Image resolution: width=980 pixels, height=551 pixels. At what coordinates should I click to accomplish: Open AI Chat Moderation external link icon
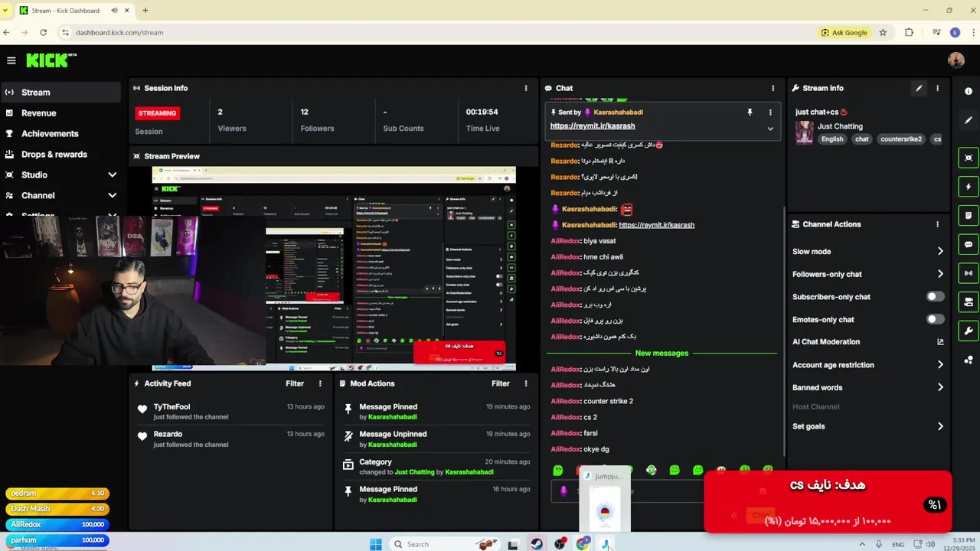[940, 342]
